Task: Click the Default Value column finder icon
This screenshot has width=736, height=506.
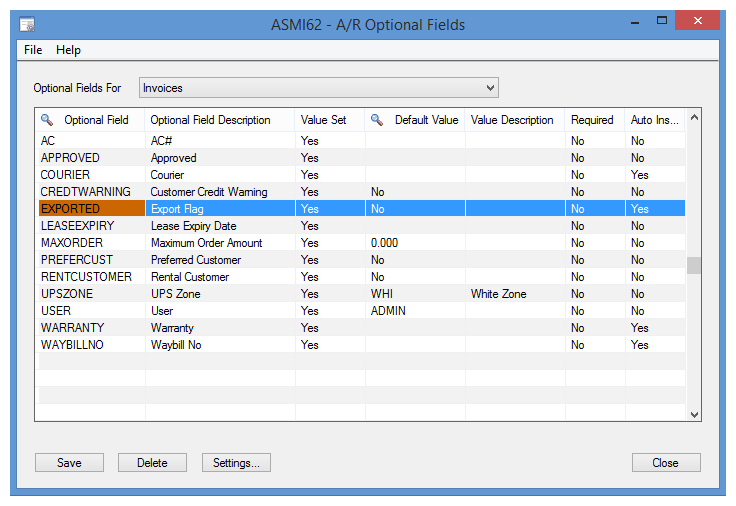Action: click(377, 120)
